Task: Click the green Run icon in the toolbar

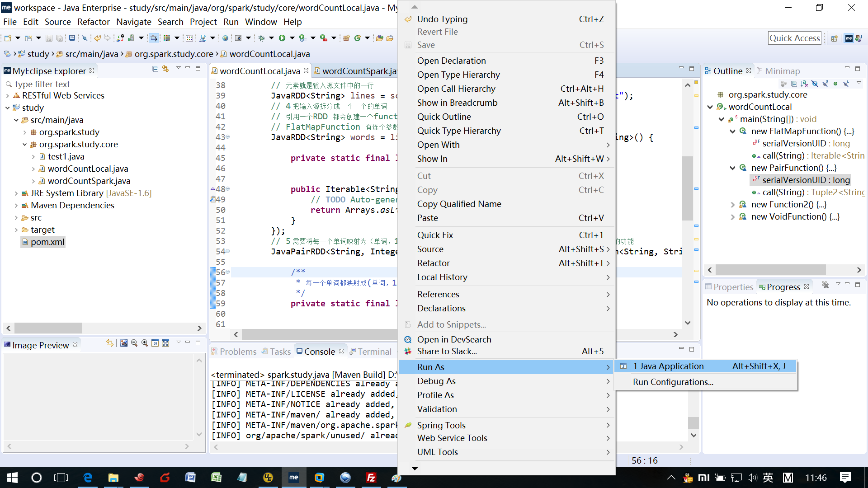Action: pyautogui.click(x=282, y=38)
